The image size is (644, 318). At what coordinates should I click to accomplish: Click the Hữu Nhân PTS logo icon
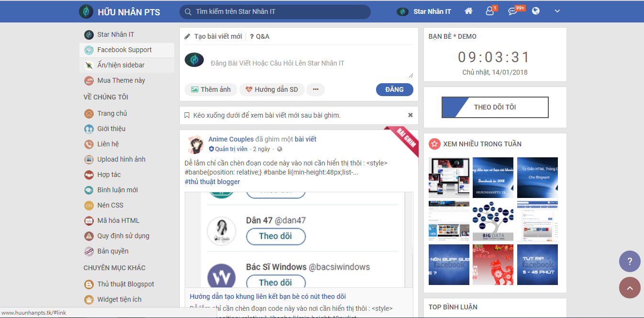pos(86,11)
